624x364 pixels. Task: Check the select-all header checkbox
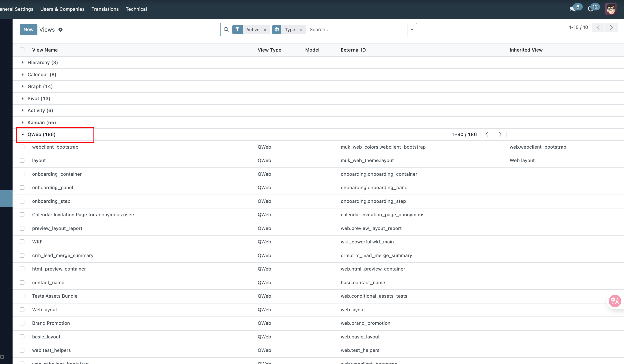(22, 50)
